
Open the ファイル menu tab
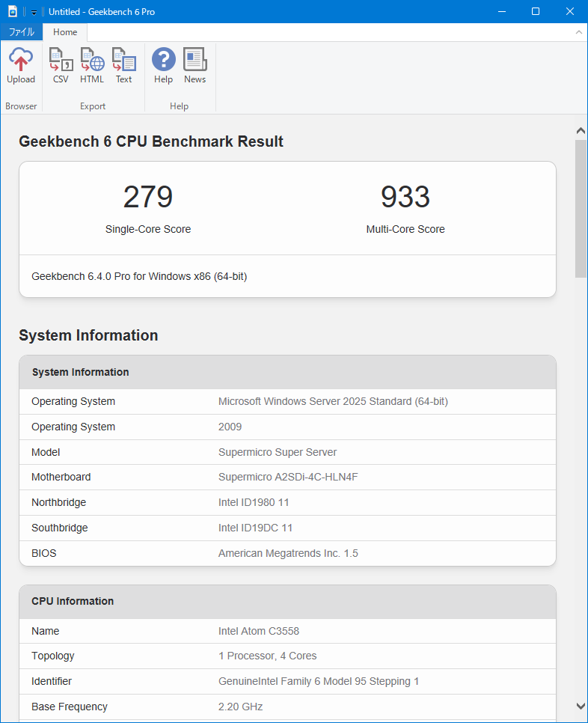(21, 32)
